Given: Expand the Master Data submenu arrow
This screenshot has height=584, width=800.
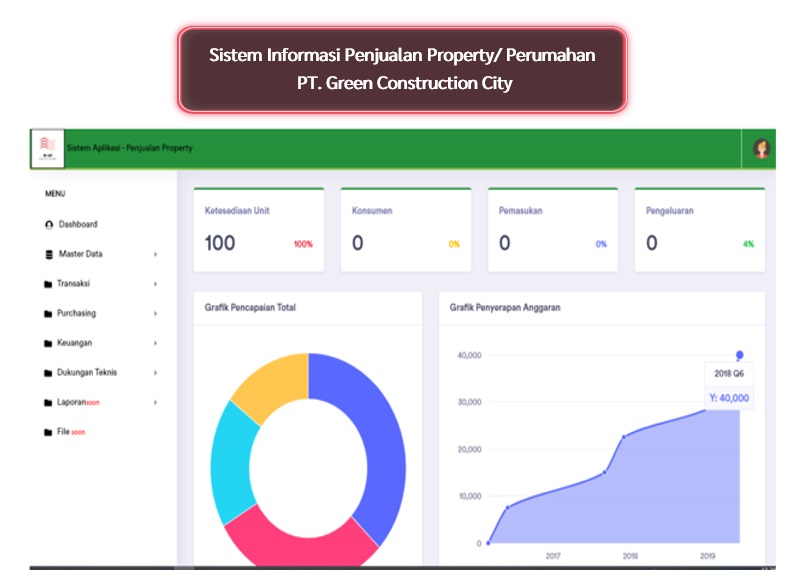Looking at the screenshot, I should [156, 254].
